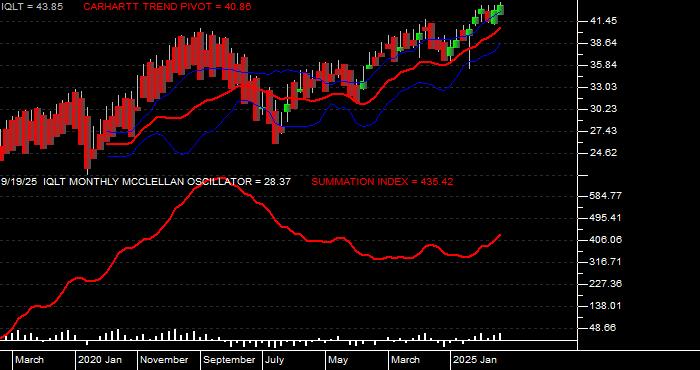Click the 48.66 summation axis value
This screenshot has width=700, height=370.
603,328
